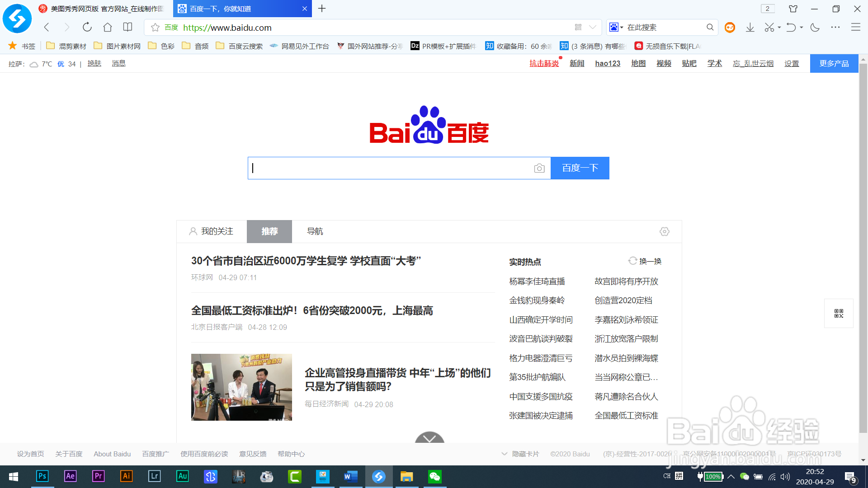Viewport: 868px width, 488px height.
Task: Select the 推荐 tab
Action: pyautogui.click(x=269, y=231)
